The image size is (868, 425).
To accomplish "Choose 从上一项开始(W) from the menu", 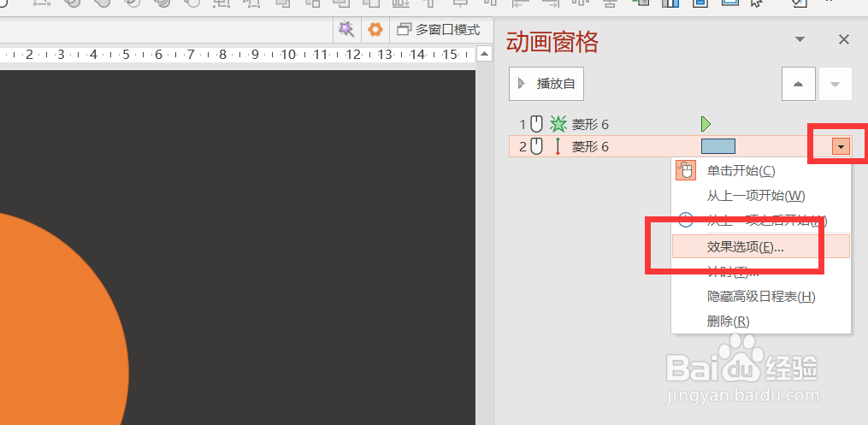I will [760, 196].
